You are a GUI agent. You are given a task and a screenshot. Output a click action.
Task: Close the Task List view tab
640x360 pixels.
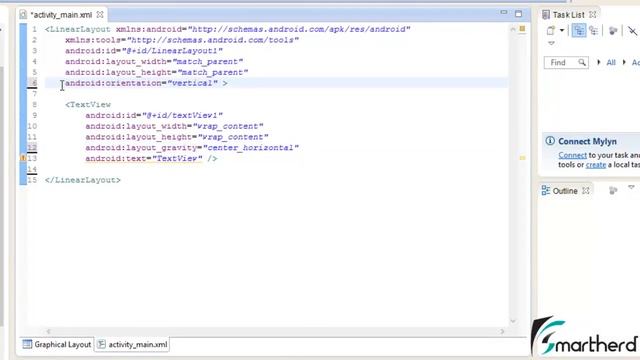593,14
